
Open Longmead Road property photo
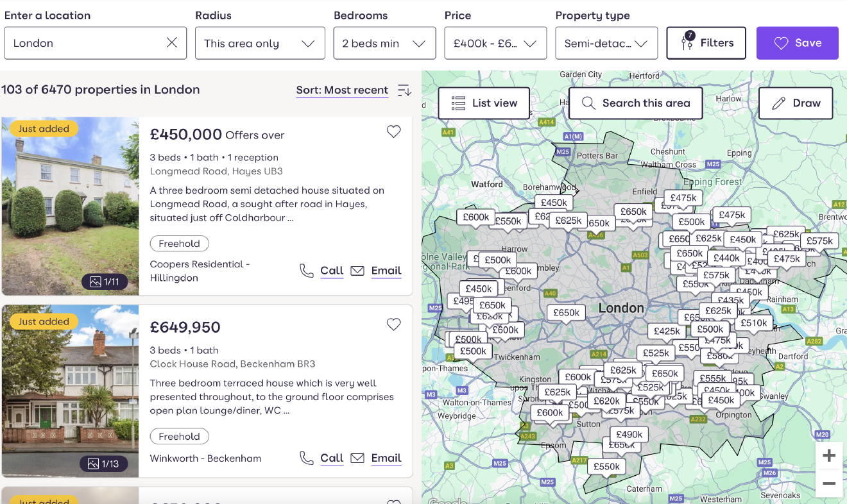[x=71, y=206]
